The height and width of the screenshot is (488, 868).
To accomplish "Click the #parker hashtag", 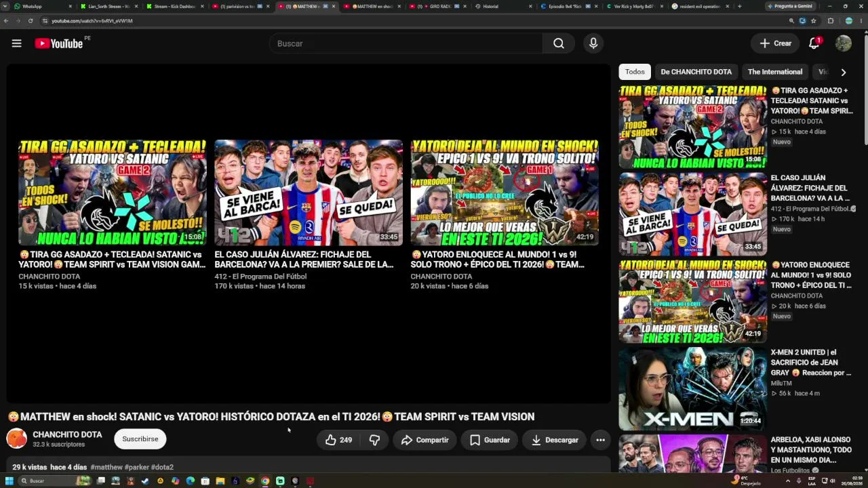I will 137,467.
